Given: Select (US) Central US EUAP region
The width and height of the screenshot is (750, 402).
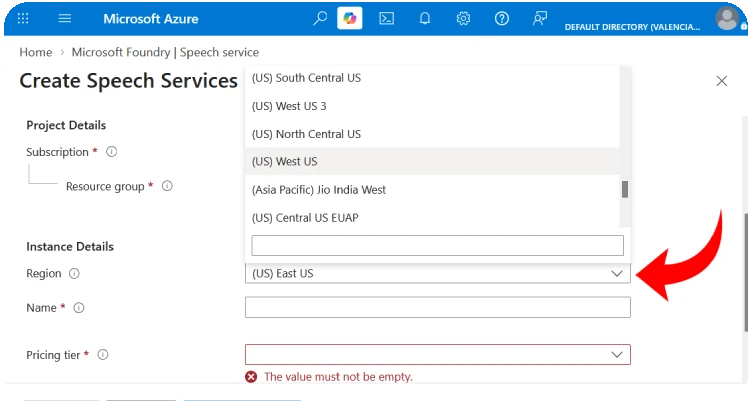Looking at the screenshot, I should tap(432, 218).
